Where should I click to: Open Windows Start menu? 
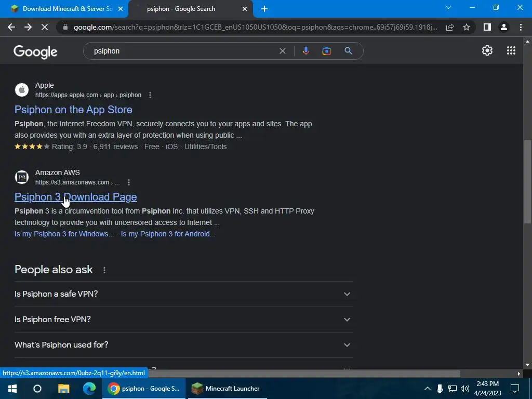coord(12,389)
